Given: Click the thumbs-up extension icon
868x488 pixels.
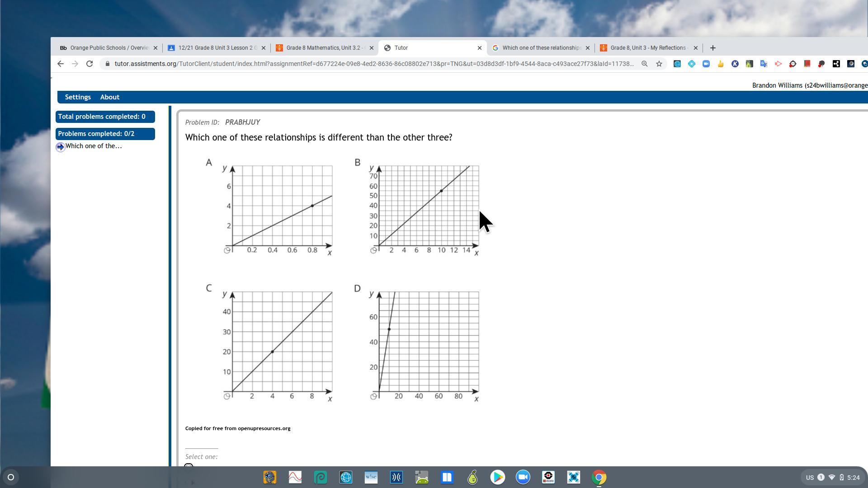Looking at the screenshot, I should click(721, 64).
